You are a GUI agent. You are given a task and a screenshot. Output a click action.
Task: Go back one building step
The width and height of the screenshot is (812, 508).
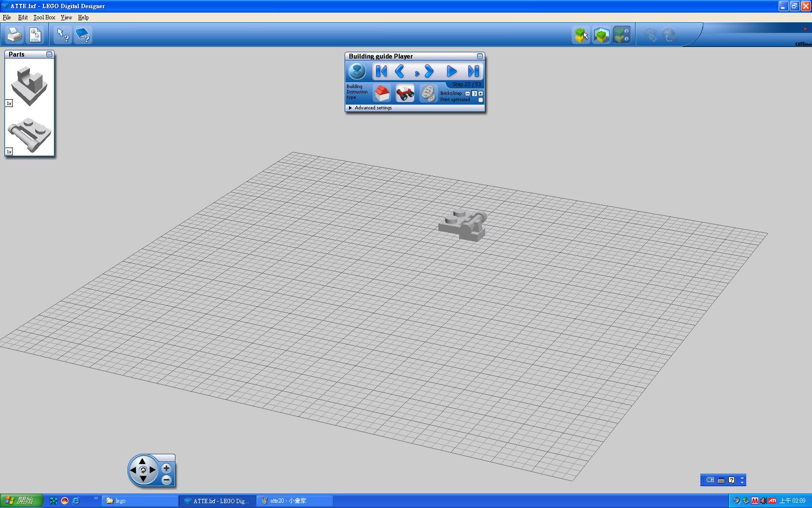coord(400,72)
